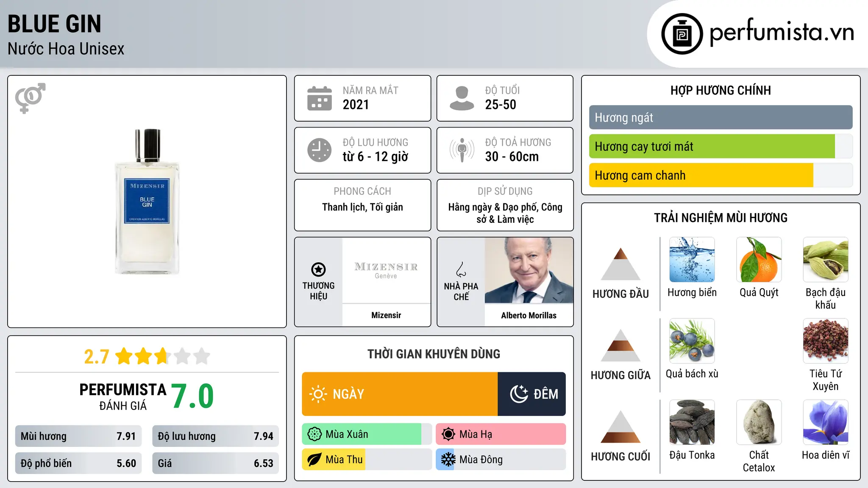This screenshot has height=488, width=868.
Task: Click the calendar icon beside Năm ra mắt
Action: click(x=320, y=98)
